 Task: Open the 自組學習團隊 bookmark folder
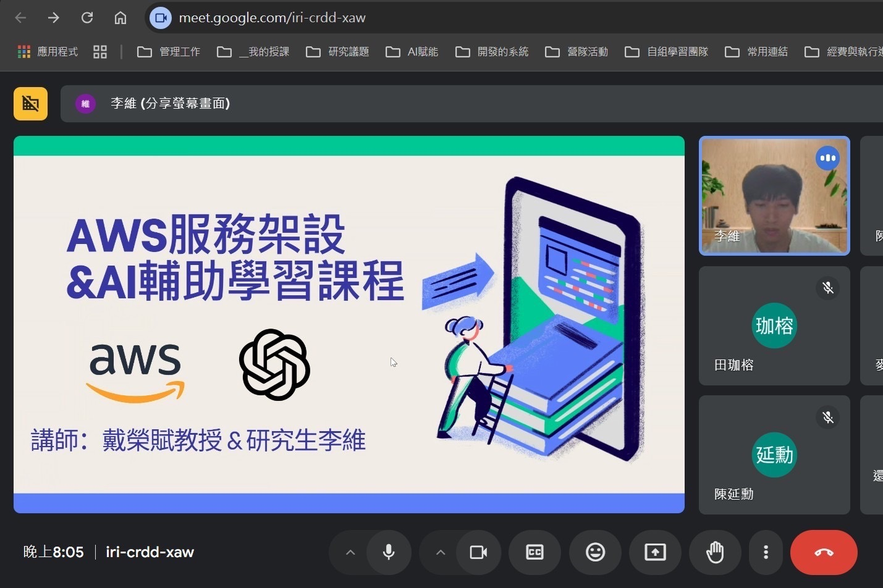[x=667, y=52]
